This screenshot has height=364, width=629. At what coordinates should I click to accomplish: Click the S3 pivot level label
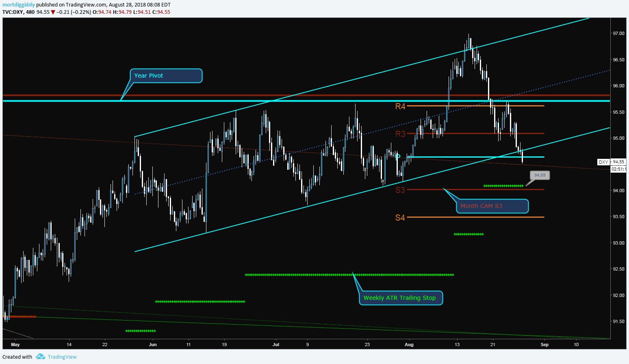coord(400,190)
